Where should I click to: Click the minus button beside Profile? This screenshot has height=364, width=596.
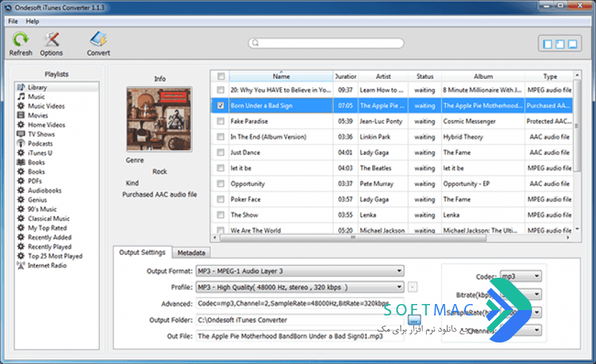(x=413, y=287)
